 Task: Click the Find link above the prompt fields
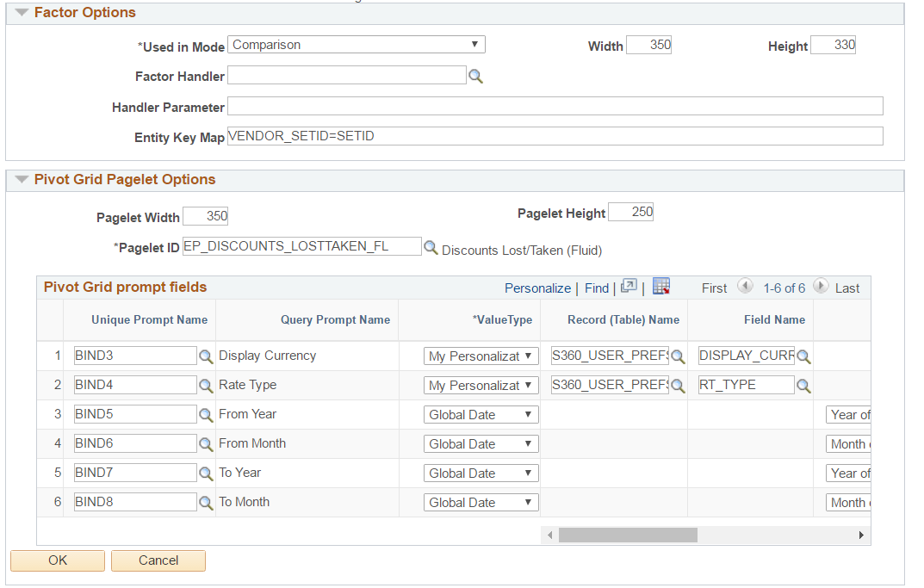596,288
